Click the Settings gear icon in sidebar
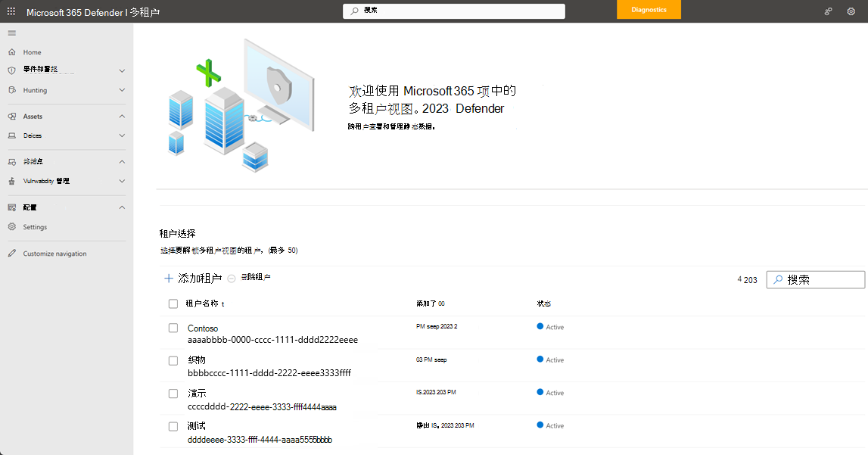This screenshot has height=470, width=868. coord(11,227)
